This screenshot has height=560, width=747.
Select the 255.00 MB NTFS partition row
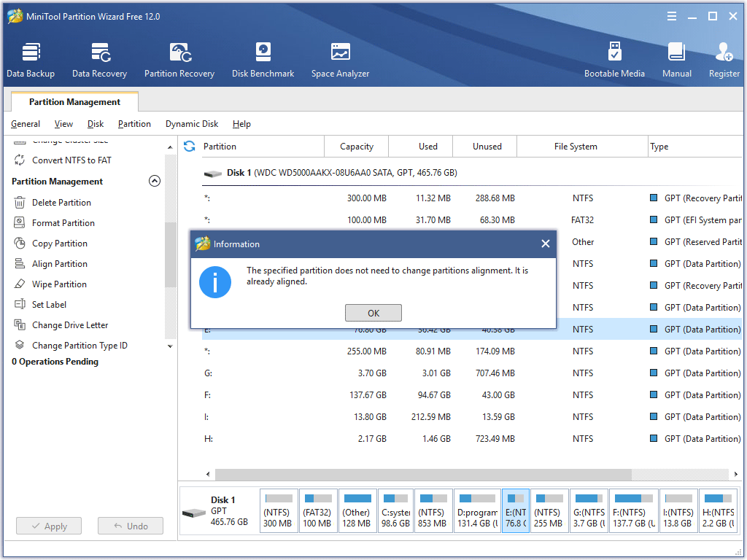(472, 351)
